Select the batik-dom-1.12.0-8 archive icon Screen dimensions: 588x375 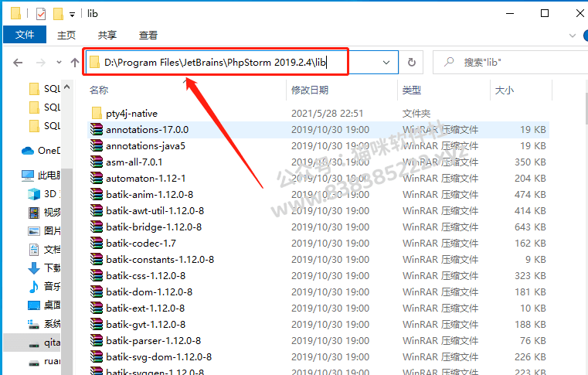tap(97, 291)
